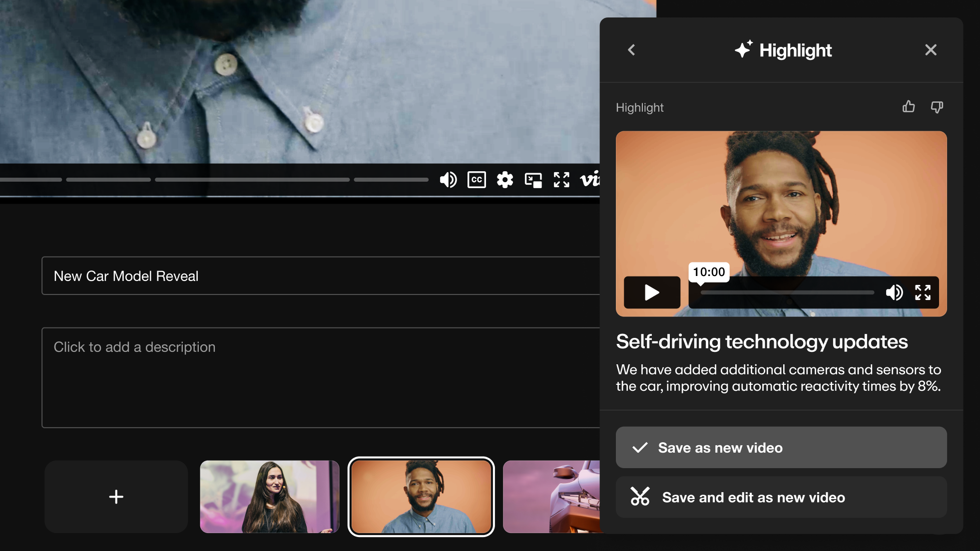Give the highlight a thumbs up

pyautogui.click(x=909, y=107)
